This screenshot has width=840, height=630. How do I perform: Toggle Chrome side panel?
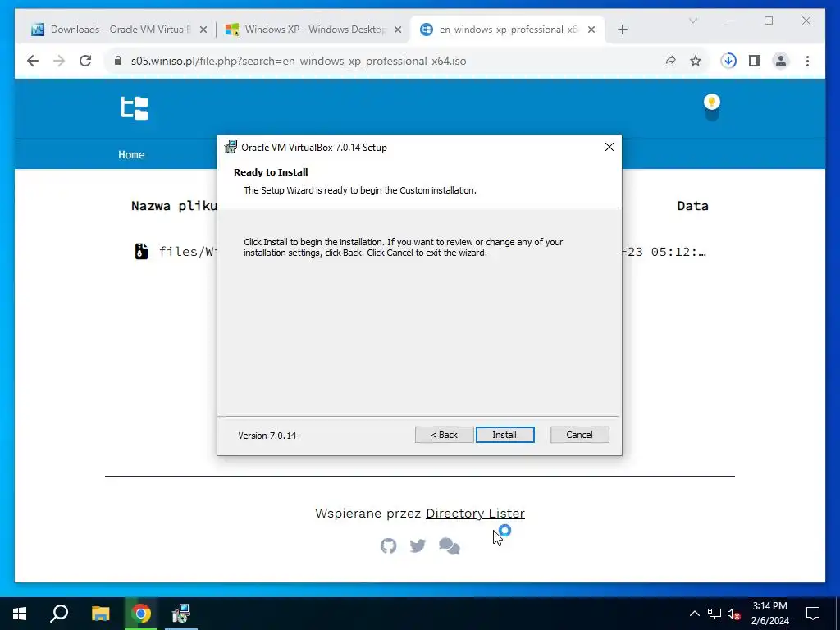click(x=755, y=61)
